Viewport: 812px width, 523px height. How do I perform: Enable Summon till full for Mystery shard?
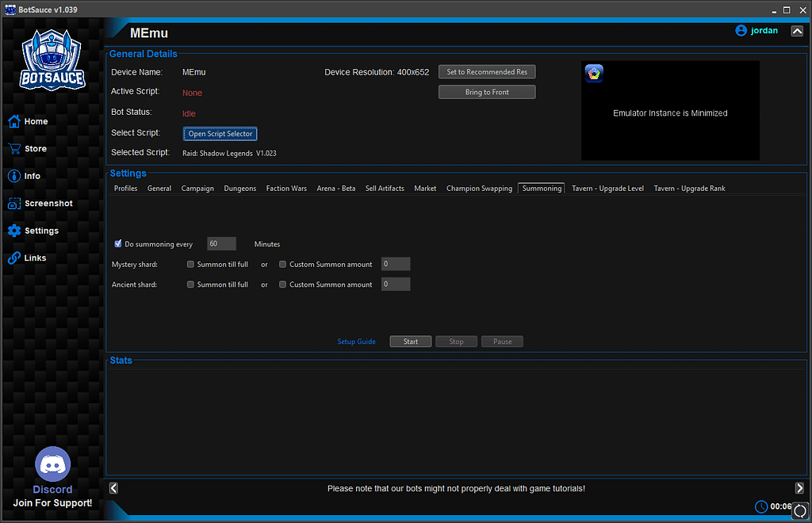(x=190, y=264)
